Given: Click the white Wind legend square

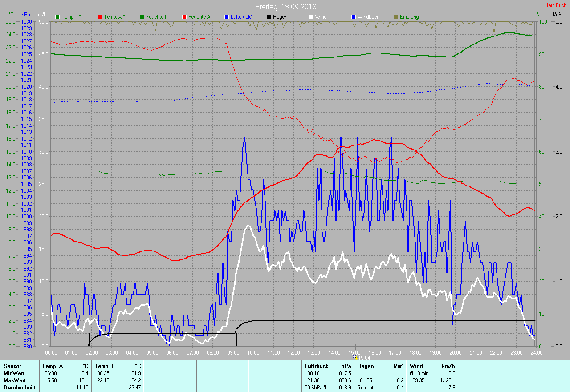Looking at the screenshot, I should click(311, 17).
